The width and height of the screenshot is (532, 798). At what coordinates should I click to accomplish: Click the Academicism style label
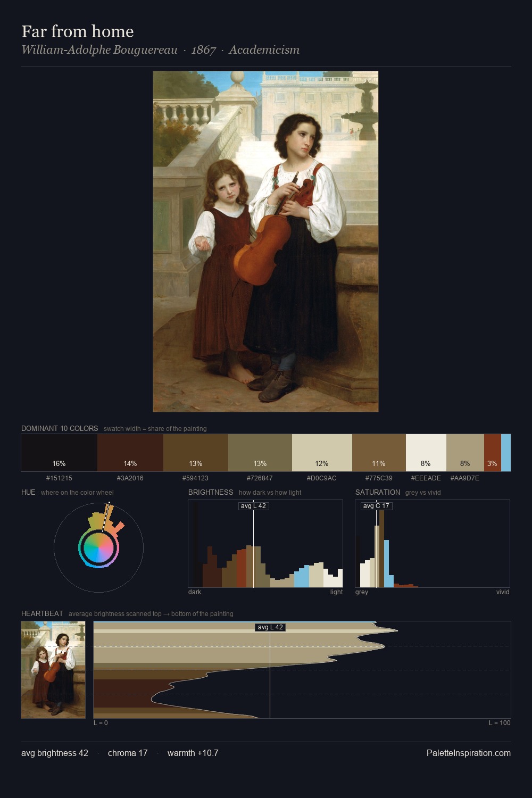click(x=264, y=50)
